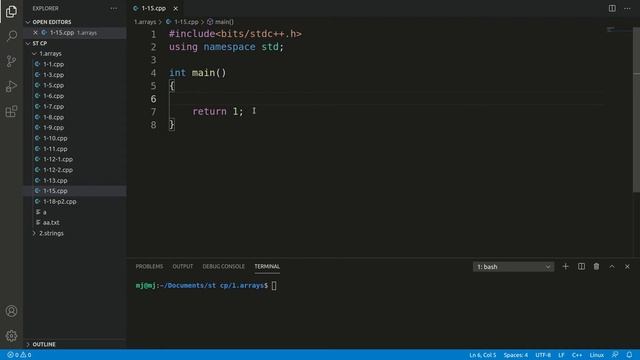Screen dimensions: 640x360
Task: Open the Manage gear icon
Action: point(11,336)
